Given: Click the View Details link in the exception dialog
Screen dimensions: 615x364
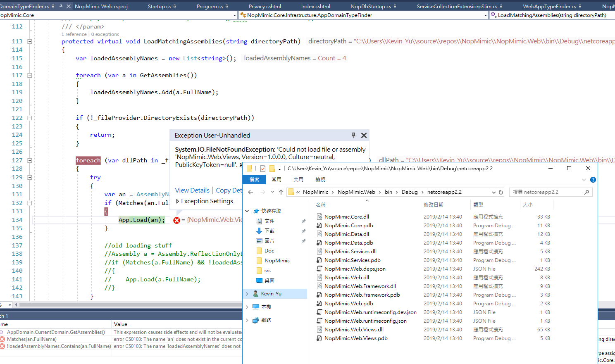Looking at the screenshot, I should 192,190.
